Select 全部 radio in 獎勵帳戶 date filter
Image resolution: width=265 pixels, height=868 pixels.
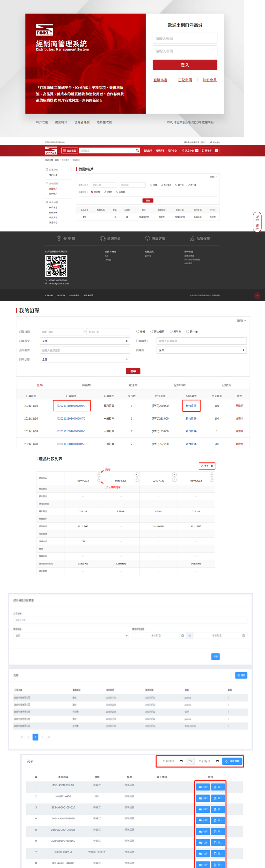pos(151,185)
